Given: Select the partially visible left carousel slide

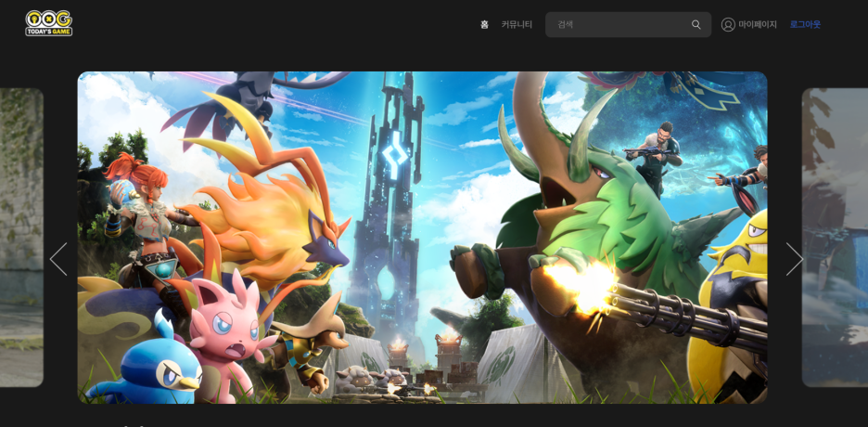Looking at the screenshot, I should point(21,237).
